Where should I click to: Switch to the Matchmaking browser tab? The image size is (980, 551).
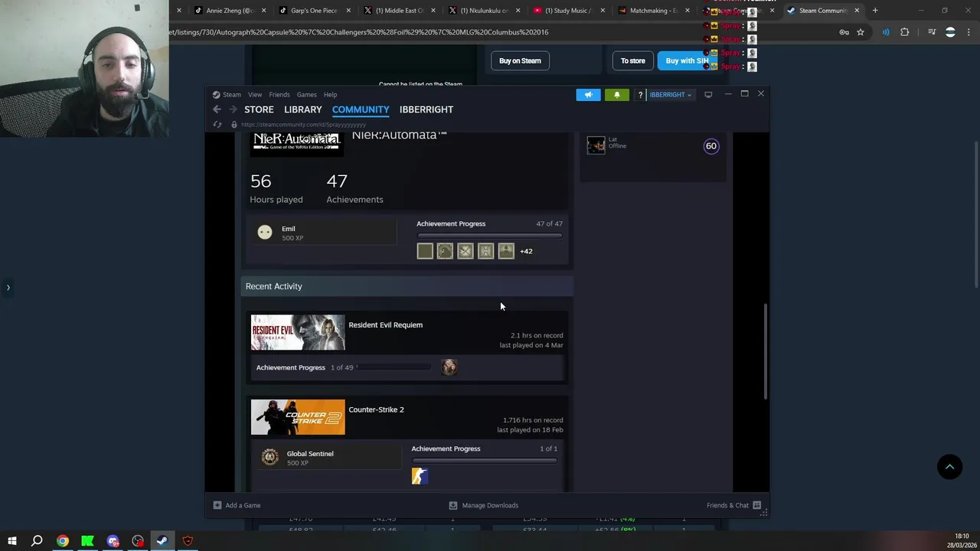[652, 11]
